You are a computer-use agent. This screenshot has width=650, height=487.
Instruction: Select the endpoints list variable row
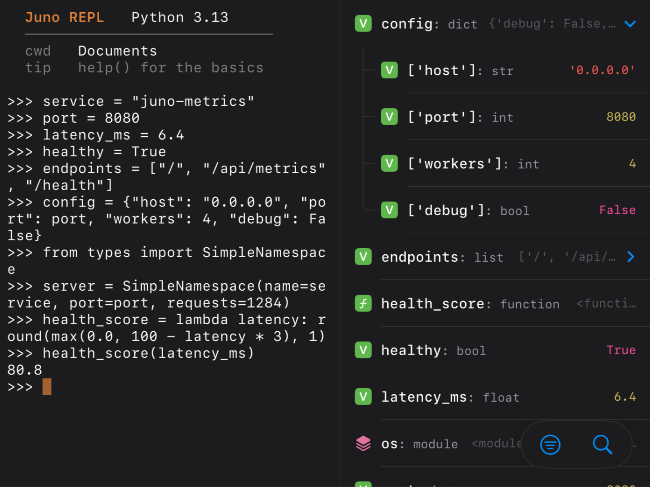tap(495, 257)
